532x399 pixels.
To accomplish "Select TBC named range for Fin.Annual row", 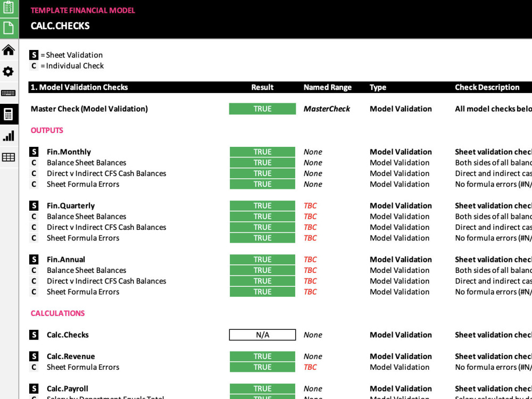I will click(x=310, y=260).
